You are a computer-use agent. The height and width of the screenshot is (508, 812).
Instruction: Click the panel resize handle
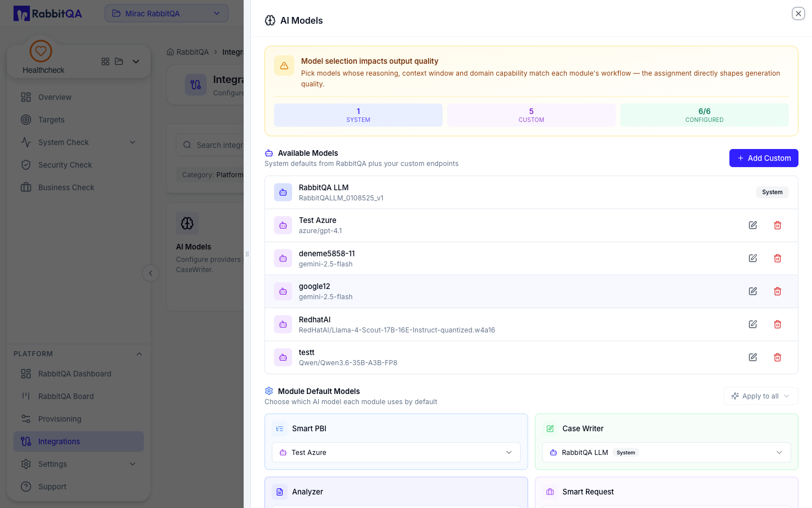click(247, 254)
